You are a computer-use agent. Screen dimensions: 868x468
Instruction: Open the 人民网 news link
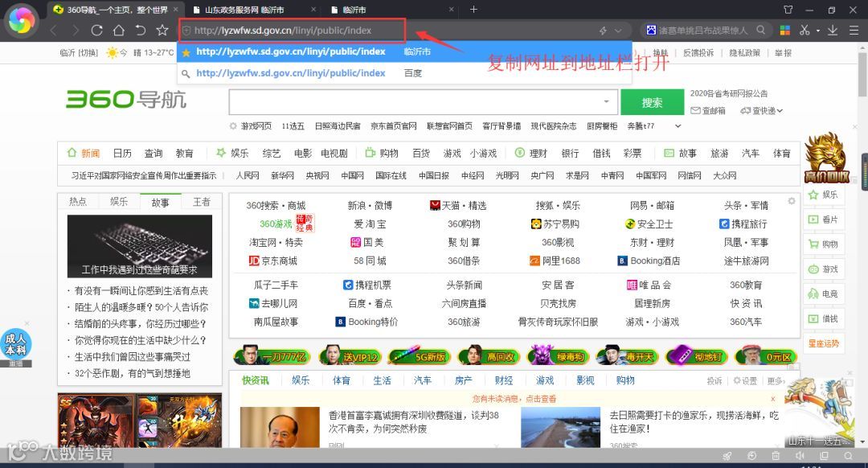248,175
